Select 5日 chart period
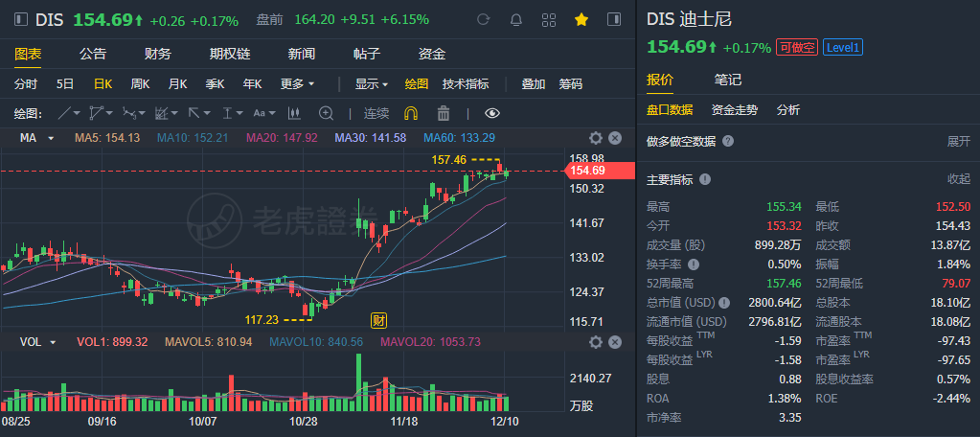Screen dimensions: 980x437 [64, 83]
